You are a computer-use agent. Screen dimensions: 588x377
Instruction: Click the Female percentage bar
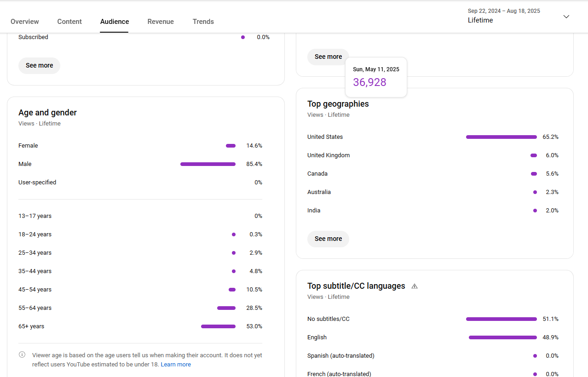click(231, 146)
